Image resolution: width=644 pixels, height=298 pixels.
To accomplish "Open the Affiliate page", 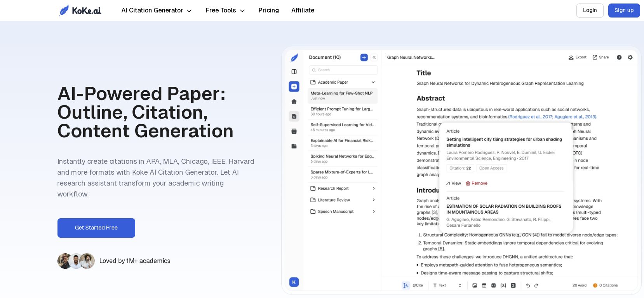I will pyautogui.click(x=303, y=11).
